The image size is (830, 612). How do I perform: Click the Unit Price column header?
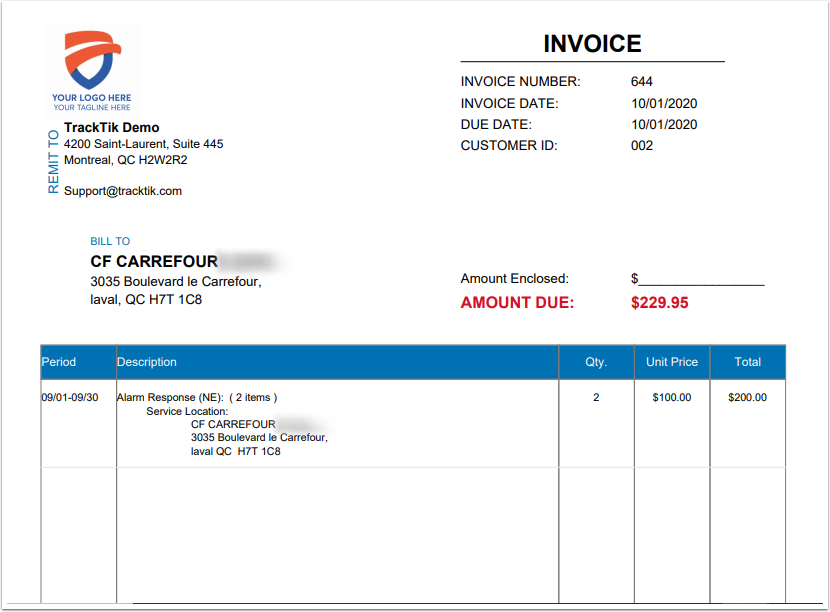672,362
